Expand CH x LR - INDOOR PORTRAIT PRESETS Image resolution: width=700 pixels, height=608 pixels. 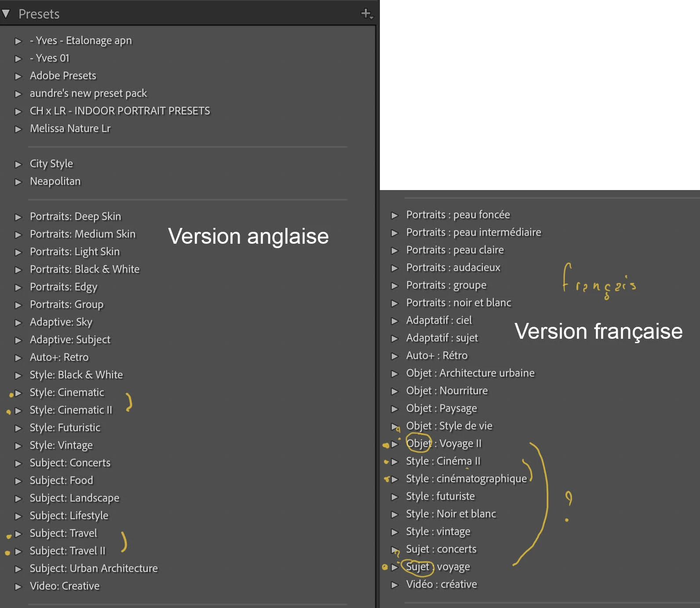point(18,111)
